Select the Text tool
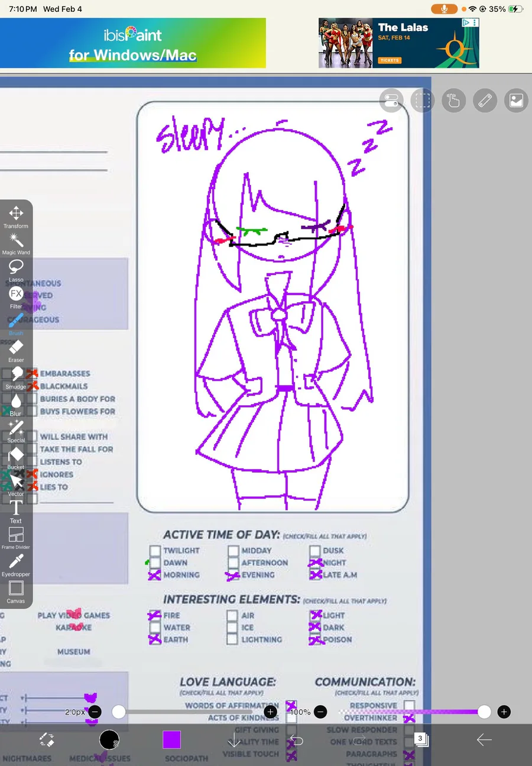Image resolution: width=532 pixels, height=766 pixels. point(16,511)
